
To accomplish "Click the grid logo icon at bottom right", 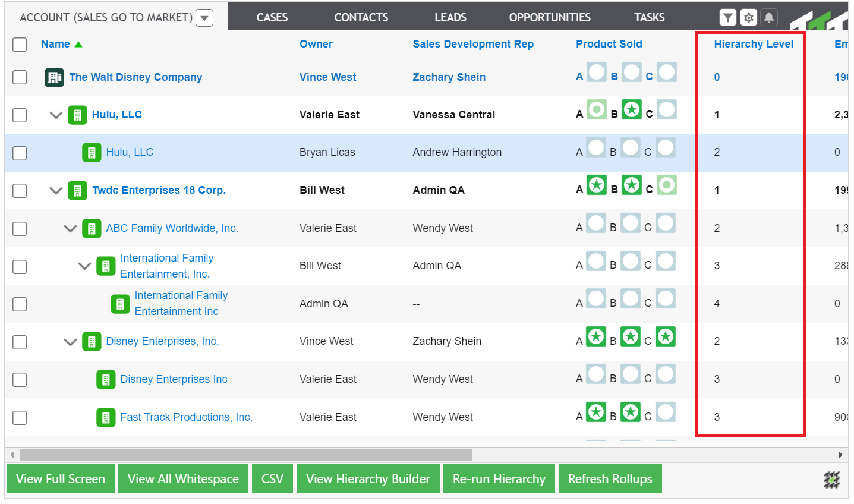I will coord(831,480).
